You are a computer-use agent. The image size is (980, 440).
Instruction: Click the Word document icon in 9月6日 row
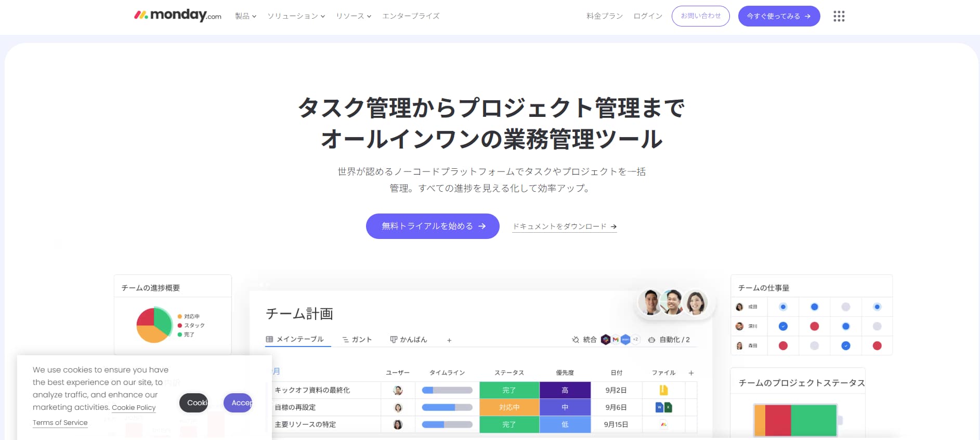tap(659, 407)
